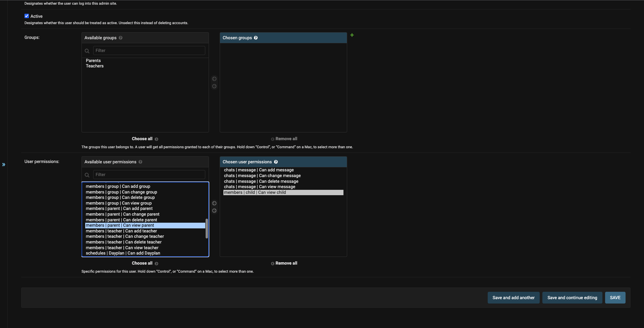The width and height of the screenshot is (644, 328).
Task: Expand the collapsed left sidebar chevron
Action: pos(4,165)
